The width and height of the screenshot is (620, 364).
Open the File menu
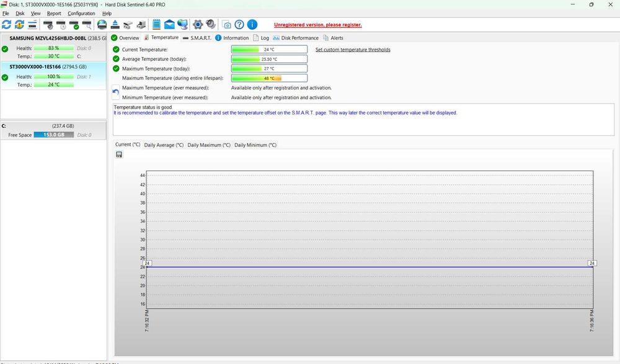point(6,14)
